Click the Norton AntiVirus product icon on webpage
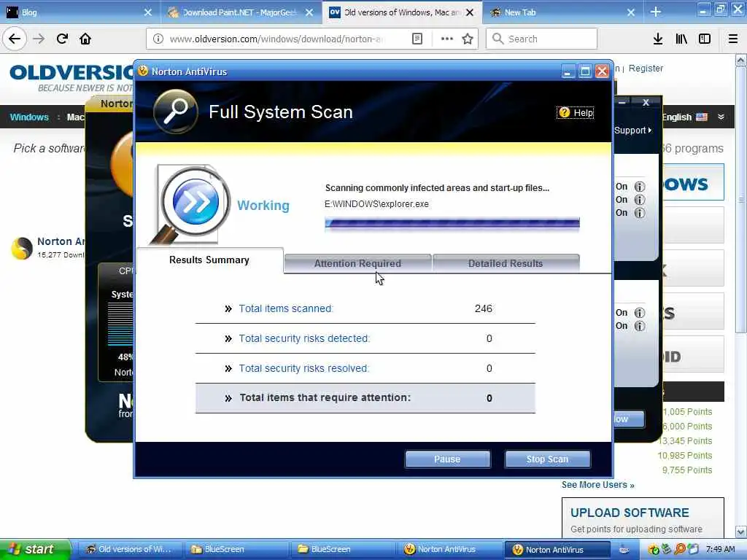Viewport: 747px width, 560px height. click(22, 248)
